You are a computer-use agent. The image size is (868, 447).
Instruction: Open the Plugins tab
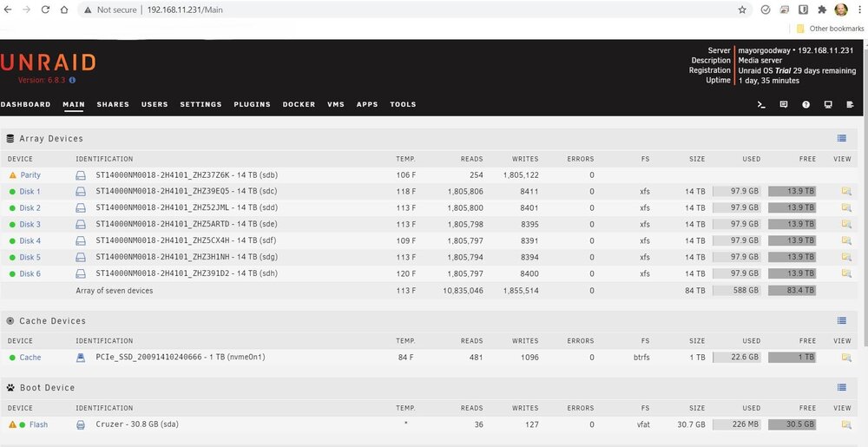252,104
